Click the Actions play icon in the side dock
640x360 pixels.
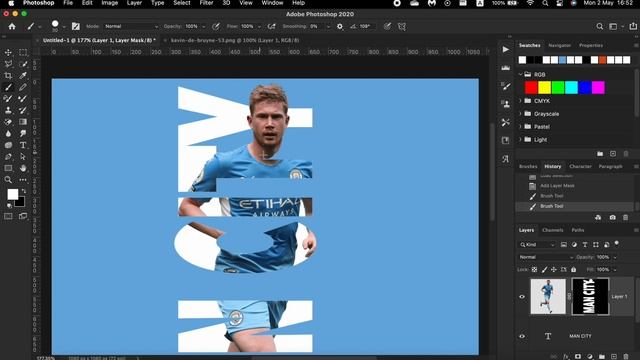pyautogui.click(x=506, y=49)
